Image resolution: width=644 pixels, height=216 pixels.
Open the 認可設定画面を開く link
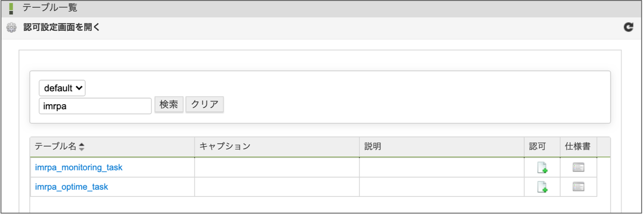pyautogui.click(x=61, y=28)
